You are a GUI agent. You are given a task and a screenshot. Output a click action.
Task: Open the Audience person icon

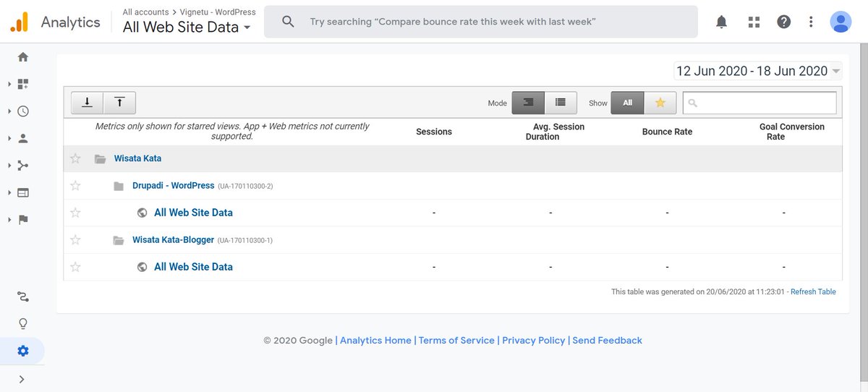23,138
